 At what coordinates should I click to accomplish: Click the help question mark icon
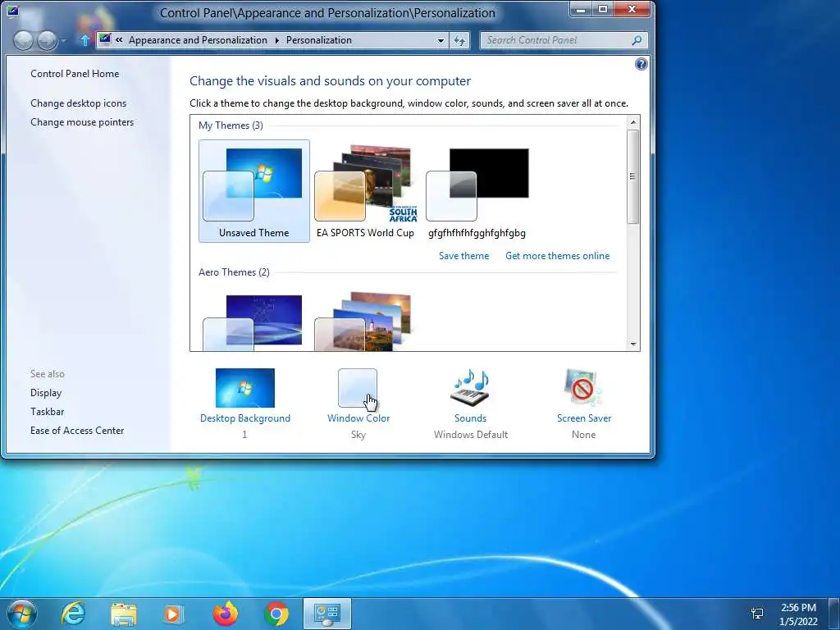point(641,64)
